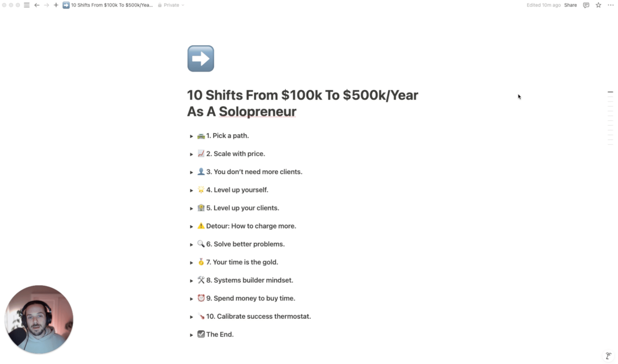Open the help icon in the bottom-right corner
Image resolution: width=618 pixels, height=364 pixels.
click(608, 356)
